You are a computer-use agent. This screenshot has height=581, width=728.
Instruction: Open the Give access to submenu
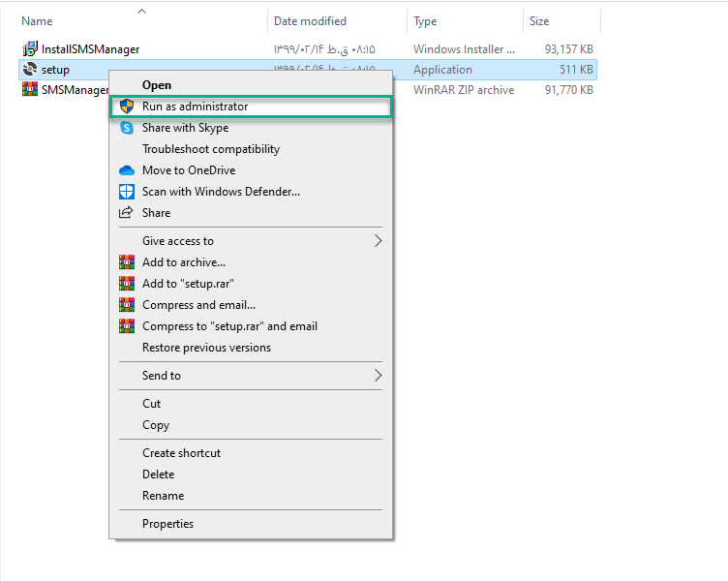[x=251, y=241]
